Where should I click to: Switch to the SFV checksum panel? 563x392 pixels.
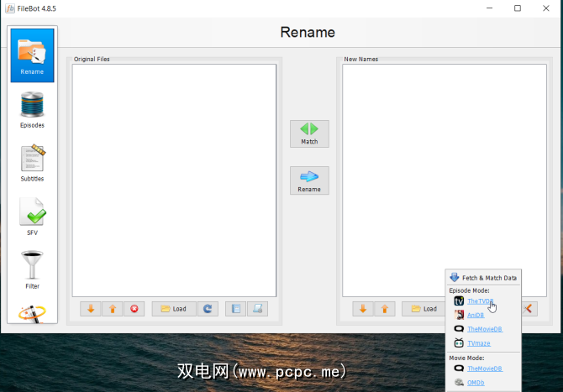pos(32,217)
